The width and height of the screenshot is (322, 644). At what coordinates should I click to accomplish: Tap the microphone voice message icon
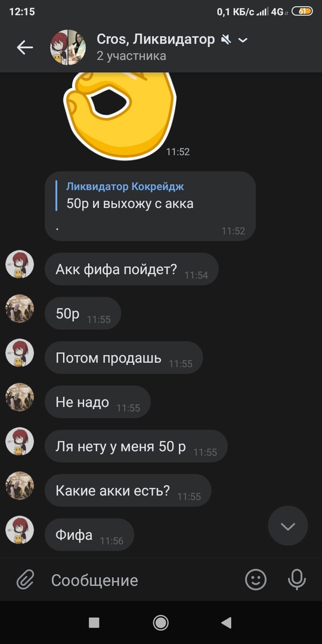pyautogui.click(x=296, y=580)
